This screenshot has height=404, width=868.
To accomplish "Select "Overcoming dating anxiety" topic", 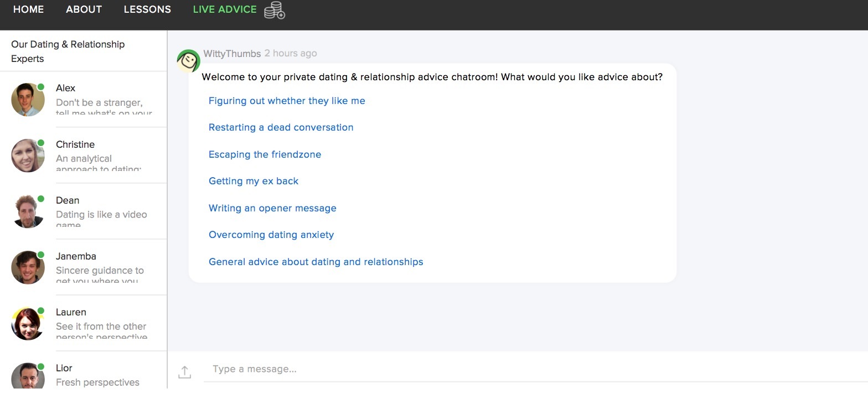I will 271,235.
